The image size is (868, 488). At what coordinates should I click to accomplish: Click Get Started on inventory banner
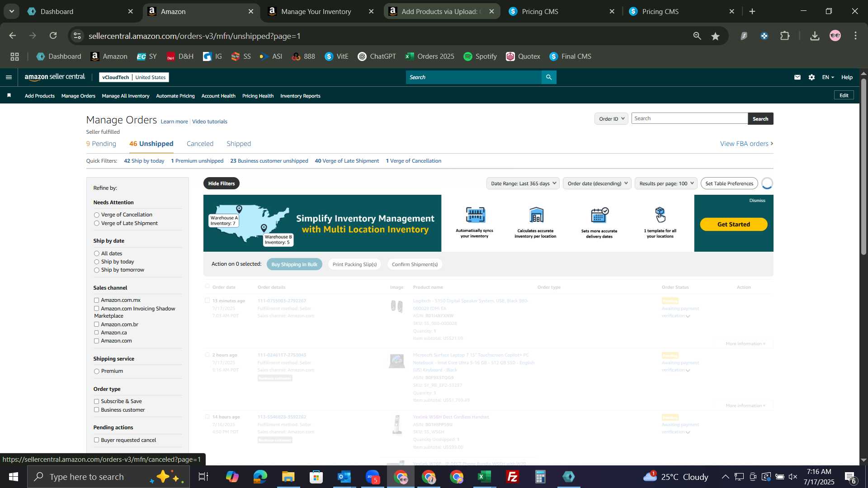coord(734,225)
